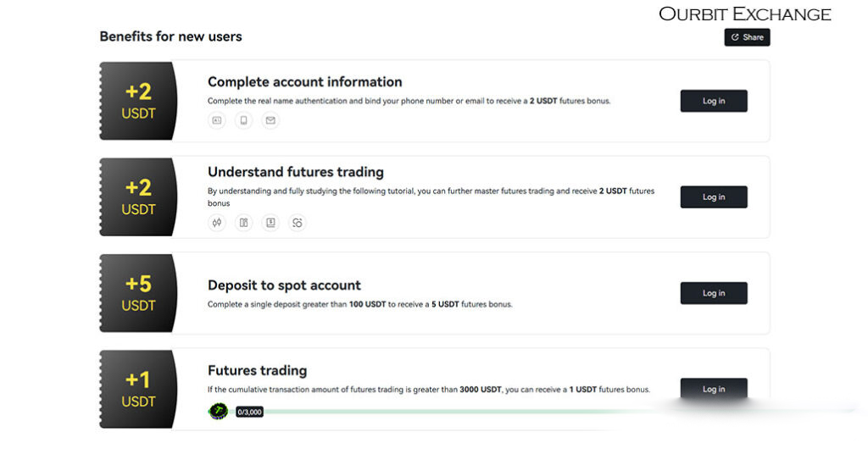Log in for Understand futures trading task
This screenshot has width=868, height=454.
[x=714, y=197]
